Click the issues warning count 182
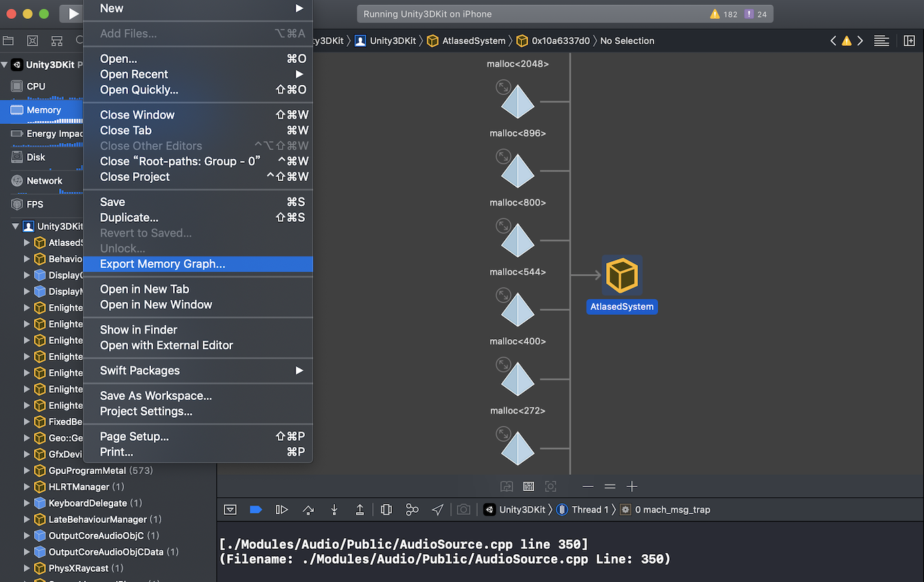The width and height of the screenshot is (924, 582). pyautogui.click(x=723, y=14)
